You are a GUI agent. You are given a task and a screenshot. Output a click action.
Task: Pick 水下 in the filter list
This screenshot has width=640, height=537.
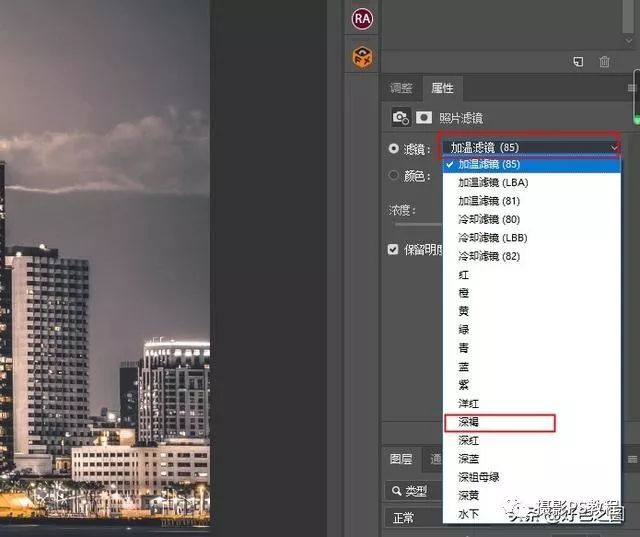(x=468, y=514)
